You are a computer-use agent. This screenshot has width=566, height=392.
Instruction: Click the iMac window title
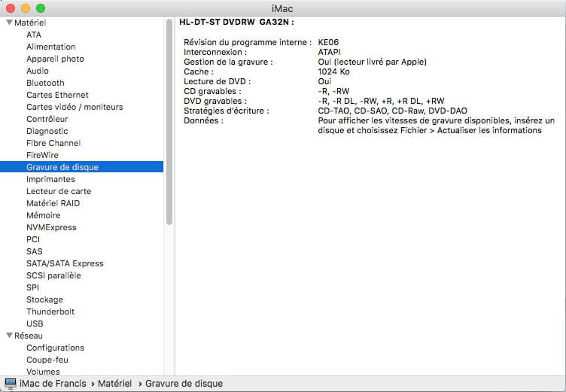(282, 8)
